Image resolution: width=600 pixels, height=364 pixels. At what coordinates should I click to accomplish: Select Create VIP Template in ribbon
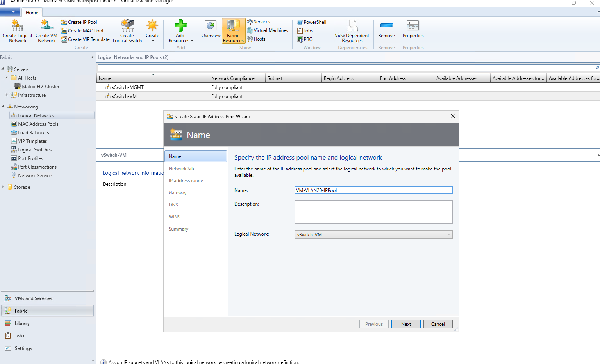point(85,39)
